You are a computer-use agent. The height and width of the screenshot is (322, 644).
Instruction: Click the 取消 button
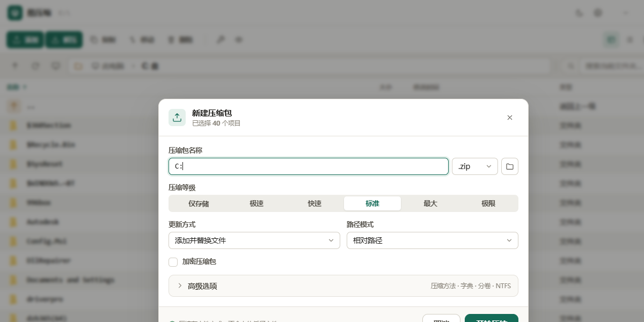pos(441,318)
